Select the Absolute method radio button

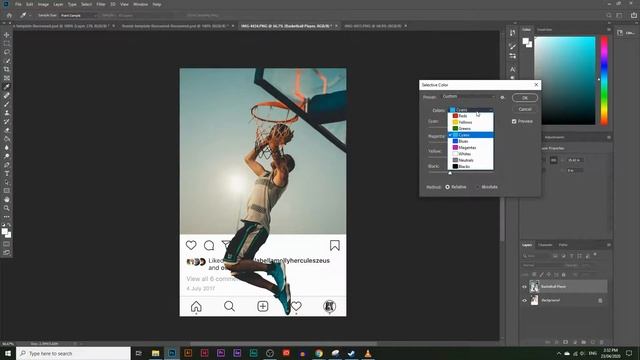pyautogui.click(x=478, y=187)
